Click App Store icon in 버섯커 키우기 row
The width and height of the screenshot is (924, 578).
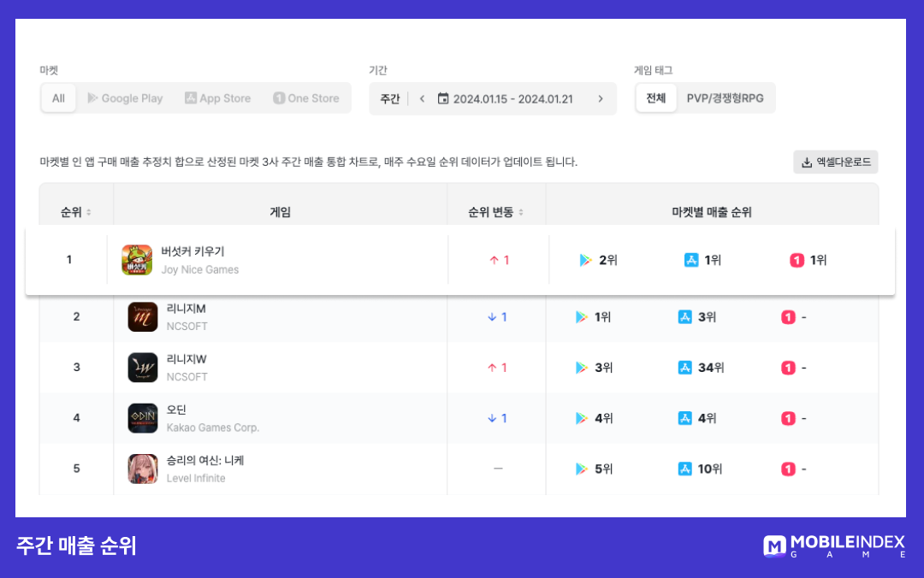[691, 260]
